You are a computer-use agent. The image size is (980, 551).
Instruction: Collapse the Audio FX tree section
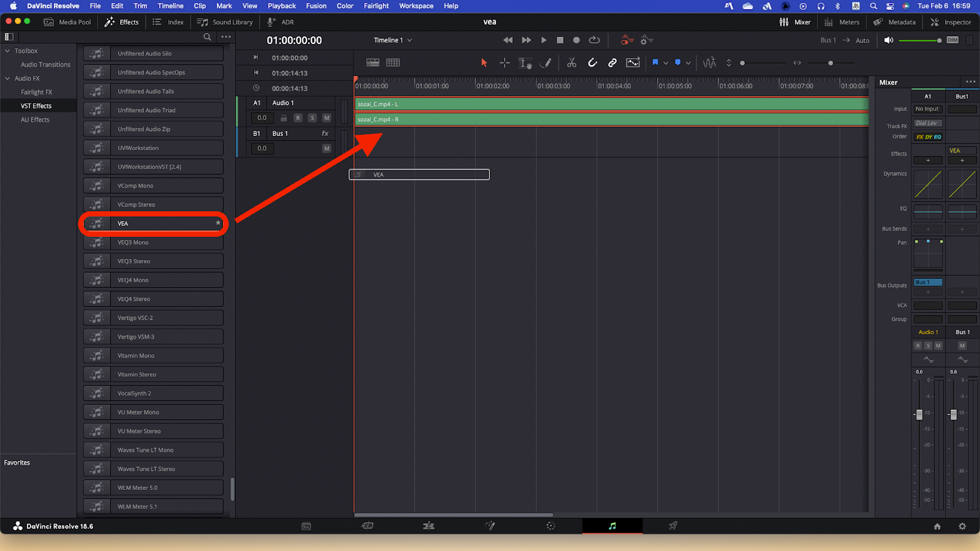point(7,78)
